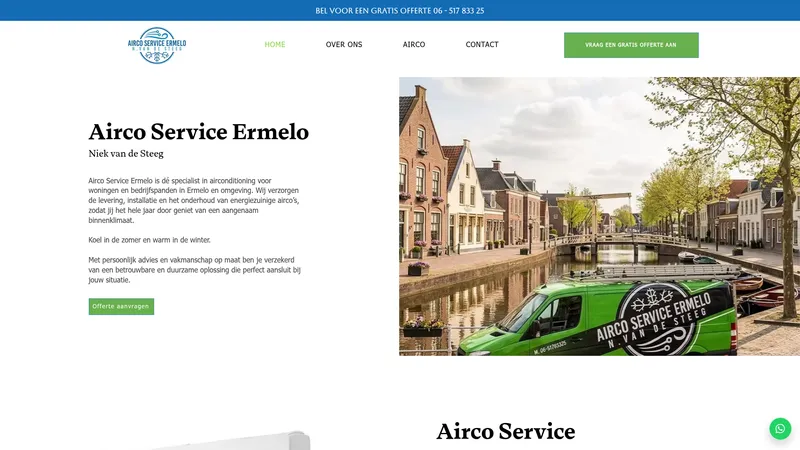Click the green van canal photo
The width and height of the screenshot is (800, 450).
point(599,216)
